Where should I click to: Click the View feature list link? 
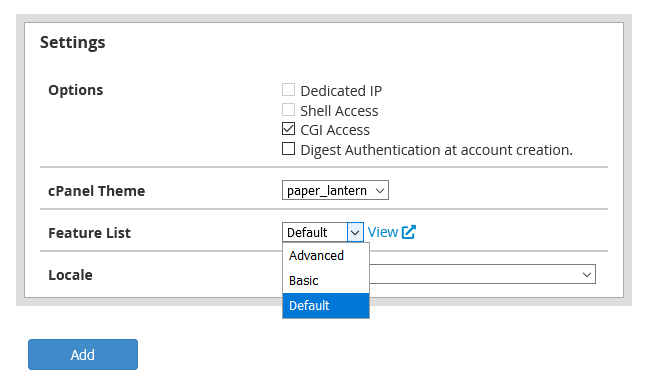tap(383, 232)
